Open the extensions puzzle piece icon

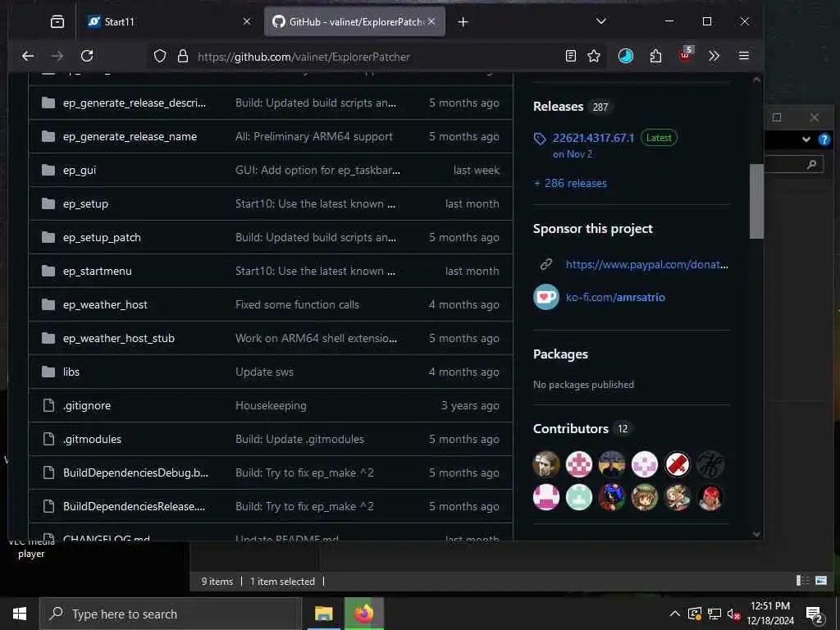[x=655, y=56]
